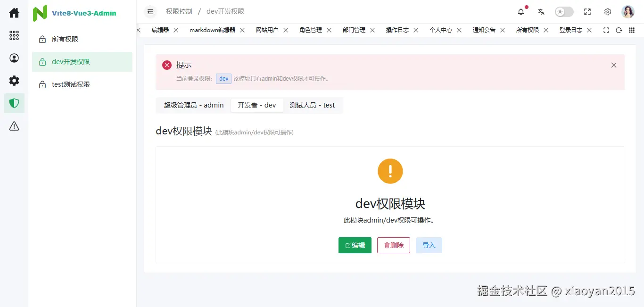Click the 权限控制 breadcrumb
Viewport: 644px width, 307px height.
tap(179, 11)
